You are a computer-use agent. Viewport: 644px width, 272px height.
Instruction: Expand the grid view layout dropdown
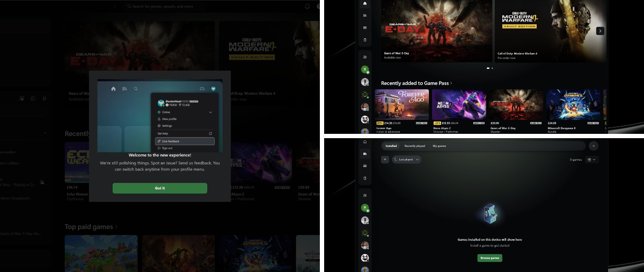click(592, 160)
